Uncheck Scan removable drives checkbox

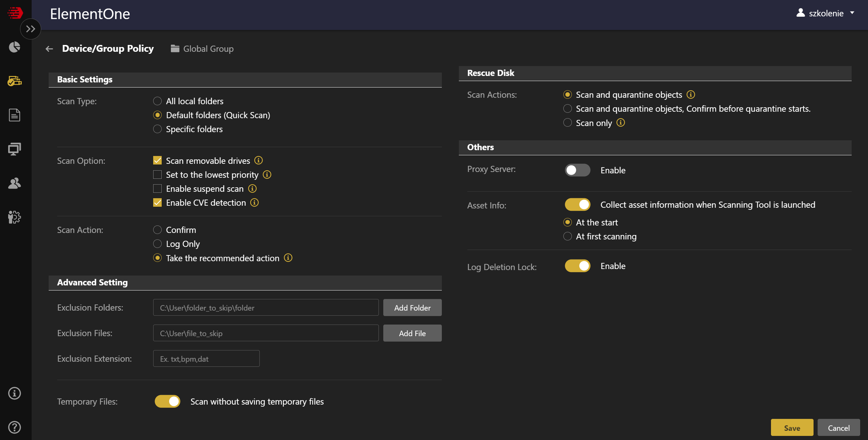(x=157, y=160)
